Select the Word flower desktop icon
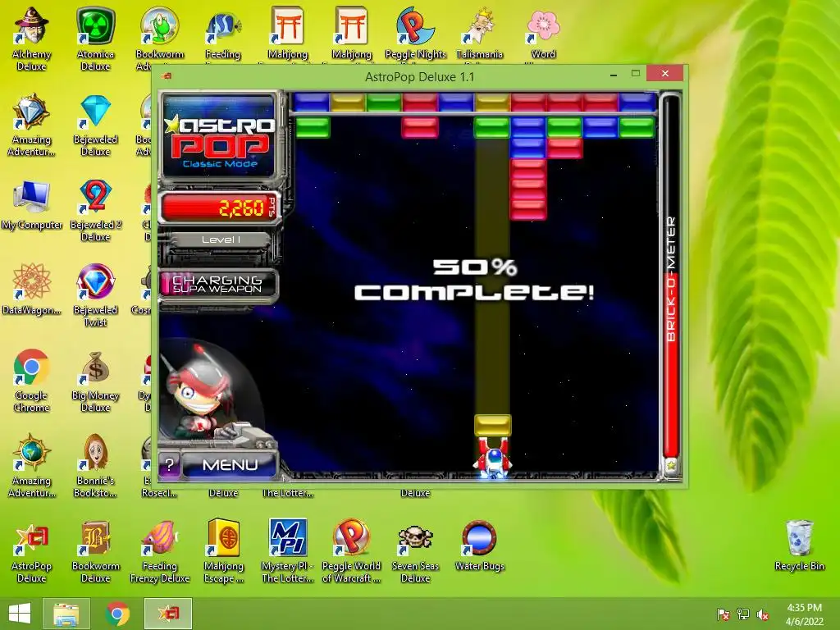Screen dimensions: 840x630 pos(543,34)
